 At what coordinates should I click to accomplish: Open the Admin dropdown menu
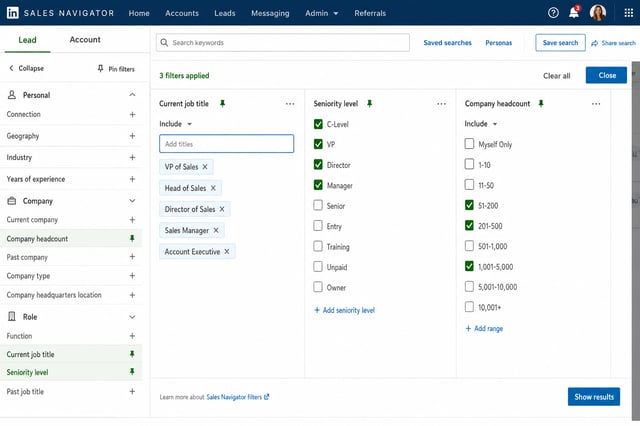[x=322, y=13]
